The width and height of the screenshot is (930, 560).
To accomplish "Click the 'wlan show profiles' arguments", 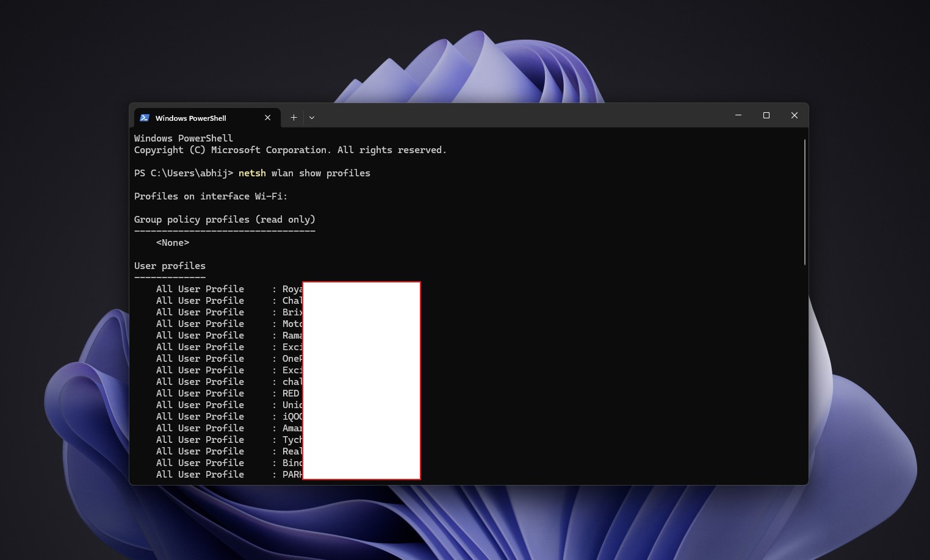I will click(x=321, y=173).
